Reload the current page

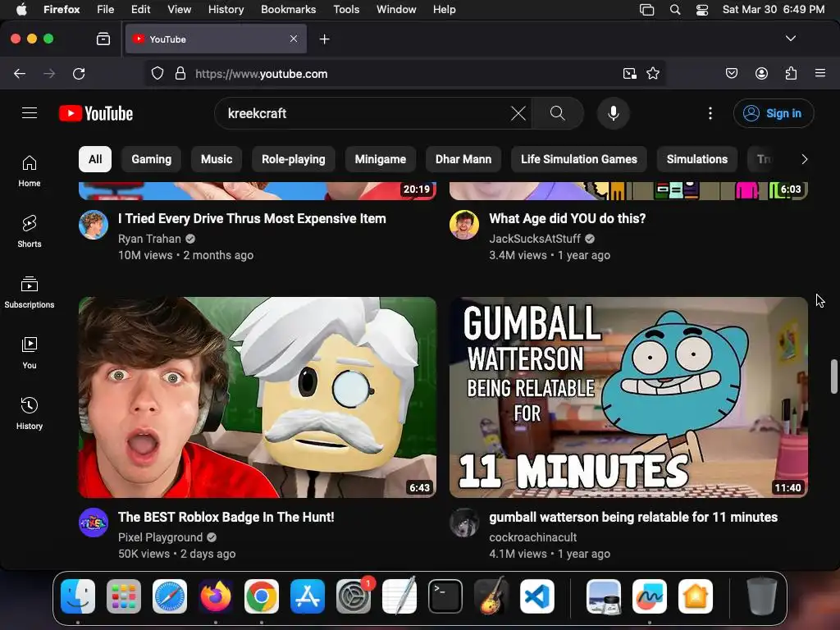coord(79,73)
